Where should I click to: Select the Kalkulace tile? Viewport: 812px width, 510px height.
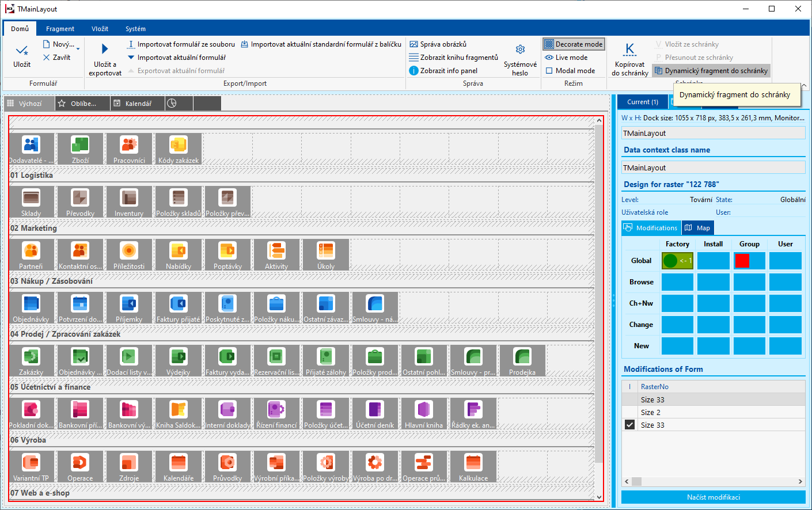pyautogui.click(x=473, y=467)
